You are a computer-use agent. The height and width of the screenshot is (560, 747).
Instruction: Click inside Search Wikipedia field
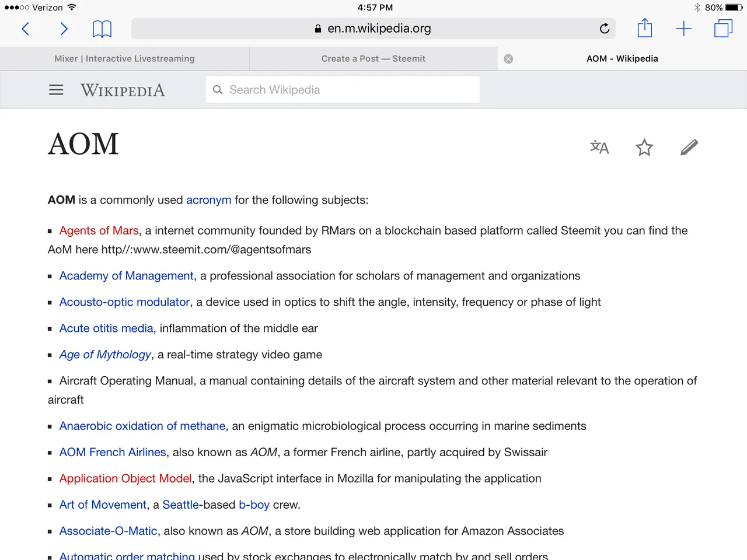[x=343, y=90]
